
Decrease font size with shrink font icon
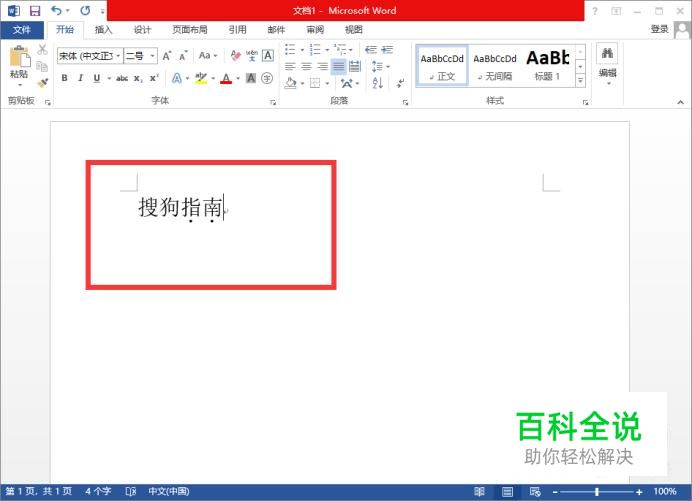(x=183, y=56)
